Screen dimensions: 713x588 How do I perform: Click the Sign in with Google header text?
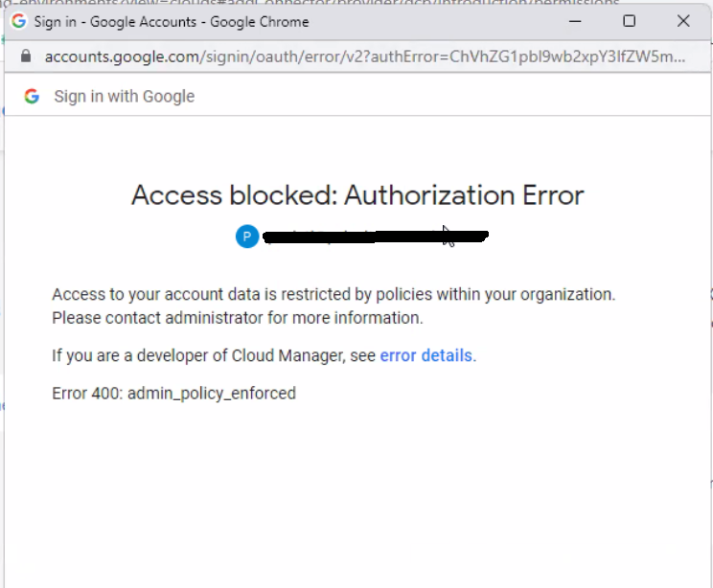click(x=124, y=97)
